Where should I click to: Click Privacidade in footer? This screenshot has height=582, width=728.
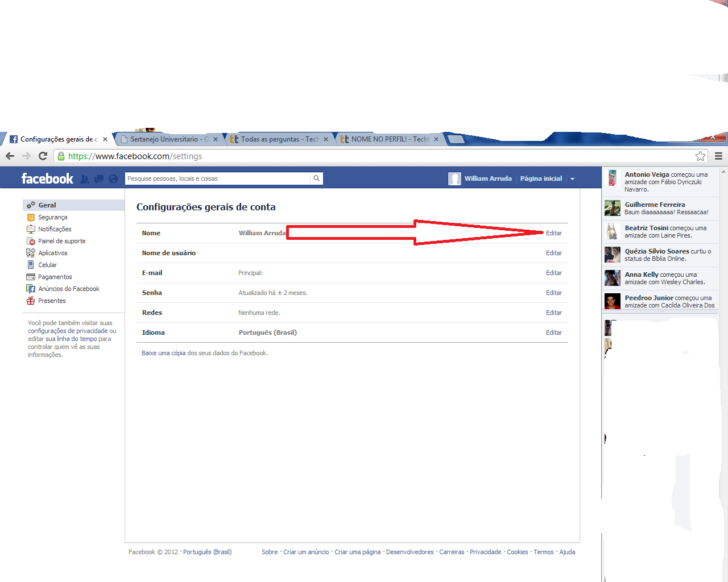(486, 552)
